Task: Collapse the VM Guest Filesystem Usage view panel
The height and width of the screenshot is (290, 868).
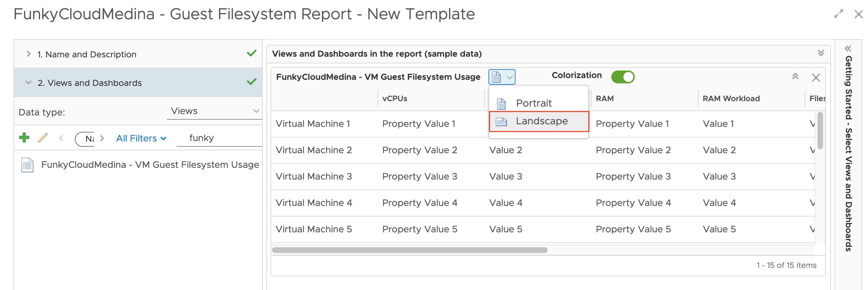Action: coord(795,77)
